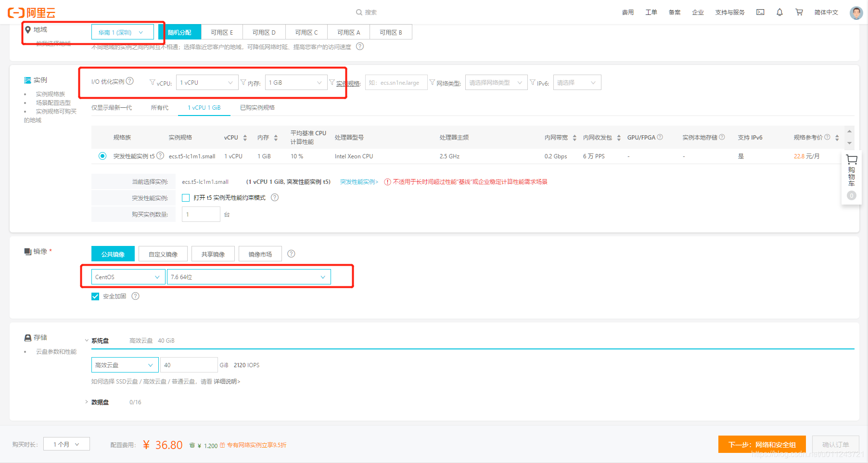868x463 pixels.
Task: Select availability zone 可用区 D
Action: click(x=264, y=32)
